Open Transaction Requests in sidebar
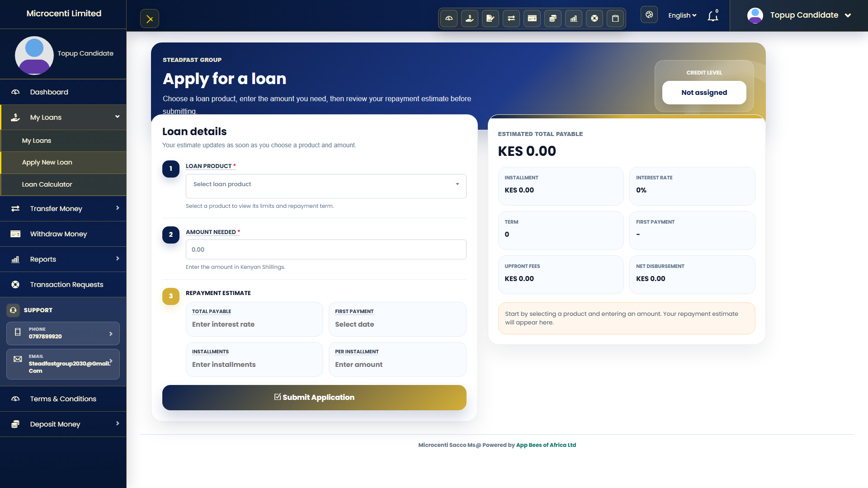This screenshot has width=868, height=488. click(63, 285)
